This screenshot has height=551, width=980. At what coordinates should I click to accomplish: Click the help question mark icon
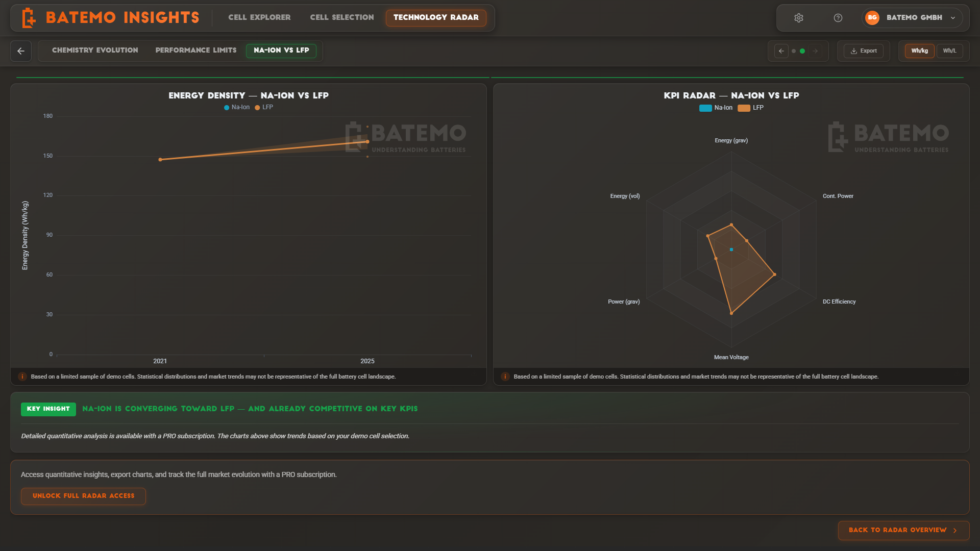[x=838, y=18]
